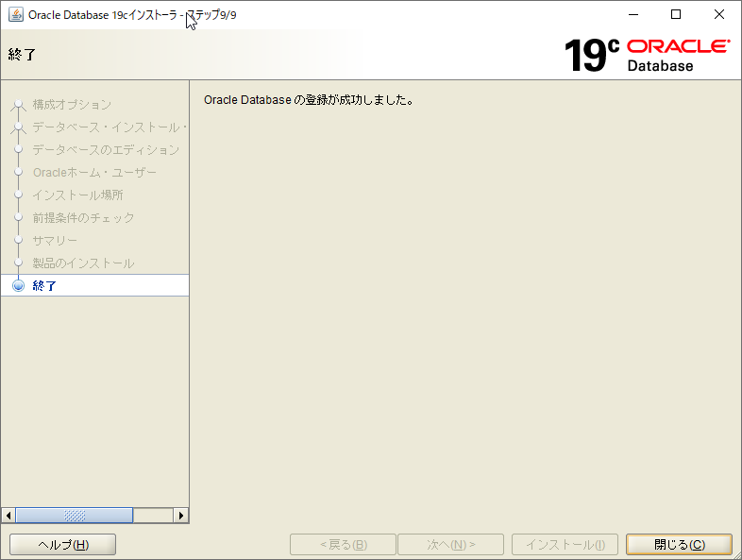Screen dimensions: 742x560
Task: Click the Java installer icon in title bar
Action: (x=16, y=15)
